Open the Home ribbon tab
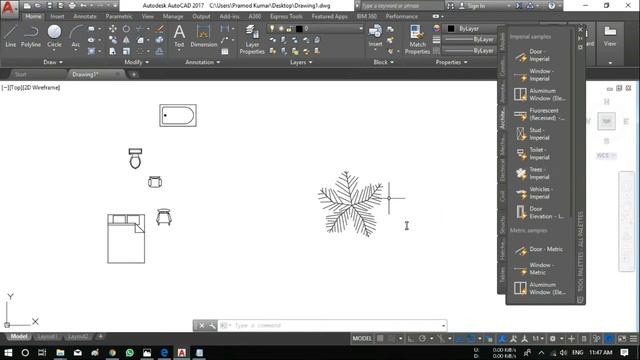 click(x=33, y=16)
